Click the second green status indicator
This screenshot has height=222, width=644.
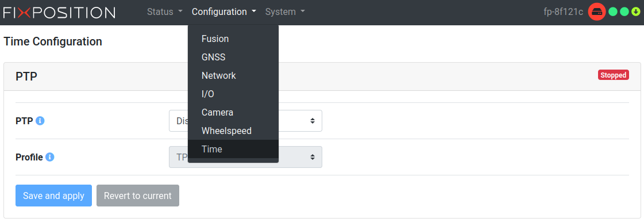tap(624, 12)
